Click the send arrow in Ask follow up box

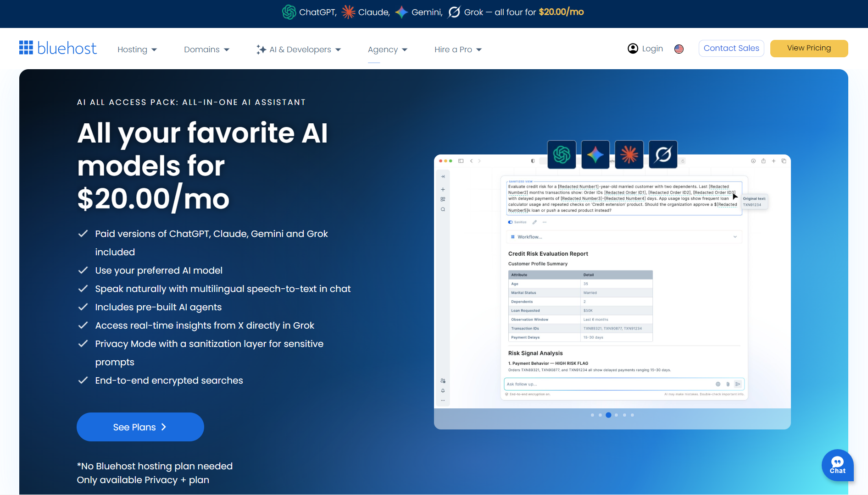pyautogui.click(x=738, y=384)
